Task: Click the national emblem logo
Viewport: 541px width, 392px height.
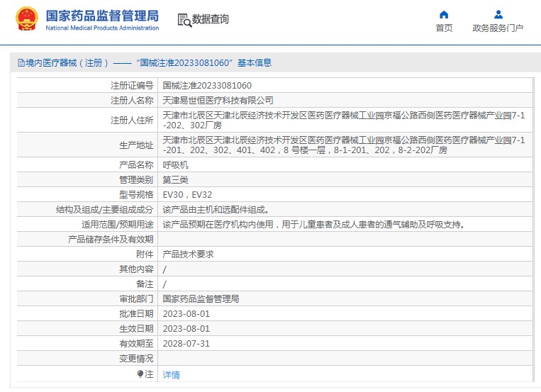Action: coord(27,20)
